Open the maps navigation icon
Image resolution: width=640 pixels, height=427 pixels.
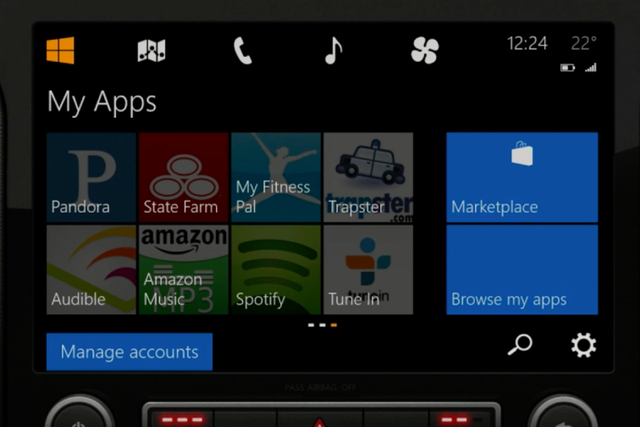151,51
